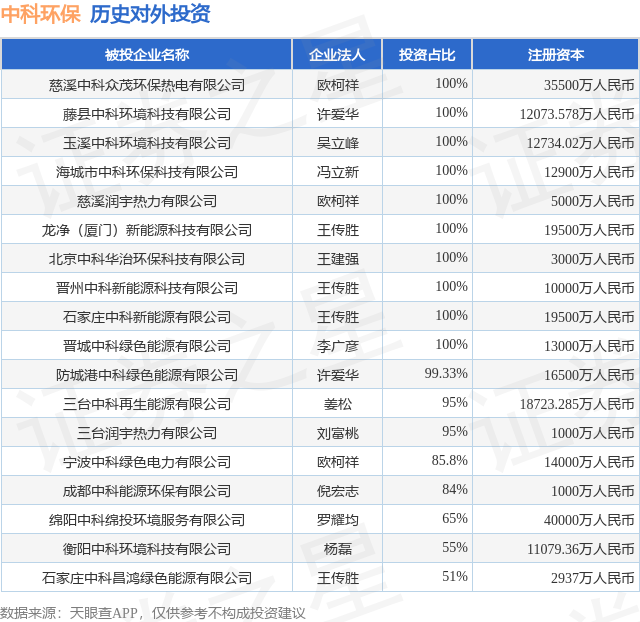Select 晋城中科绿色能源有限公司 company name
This screenshot has width=640, height=622.
click(147, 346)
